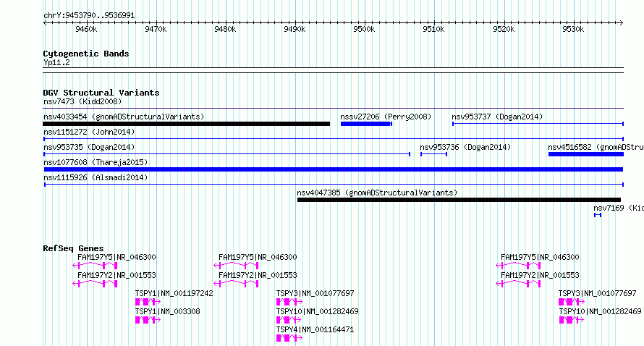This screenshot has width=644, height=346.
Task: Click the nsv1077608 (Thareja2015) label
Action: (96, 162)
